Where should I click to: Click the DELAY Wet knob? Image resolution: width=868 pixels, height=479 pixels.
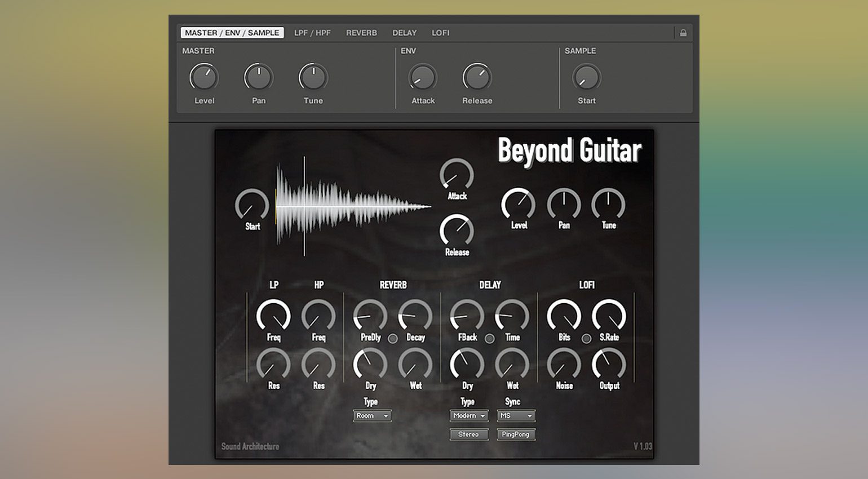pos(512,364)
